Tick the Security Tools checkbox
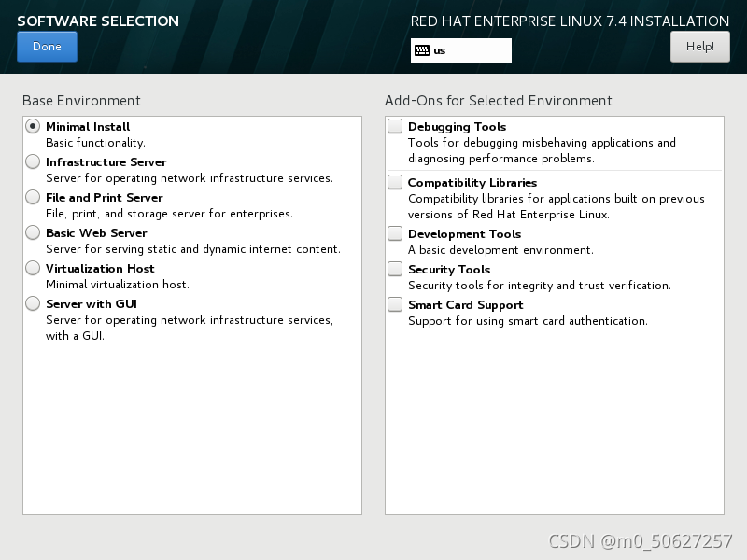This screenshot has width=747, height=560. click(395, 269)
